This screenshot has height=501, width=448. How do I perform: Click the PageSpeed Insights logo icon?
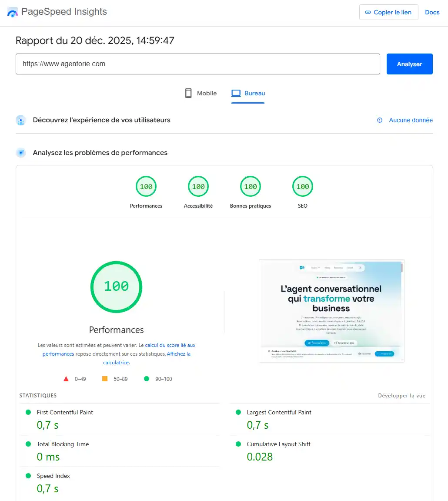(12, 12)
